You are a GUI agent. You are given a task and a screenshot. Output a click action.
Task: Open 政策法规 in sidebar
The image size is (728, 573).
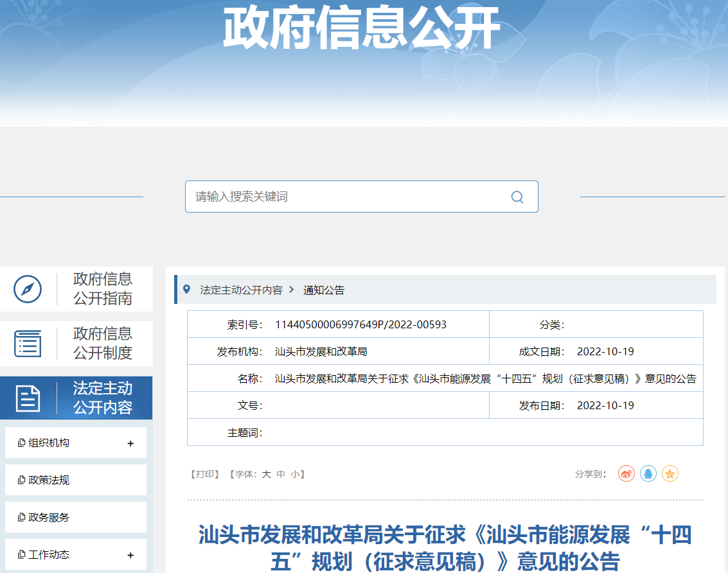pos(49,480)
